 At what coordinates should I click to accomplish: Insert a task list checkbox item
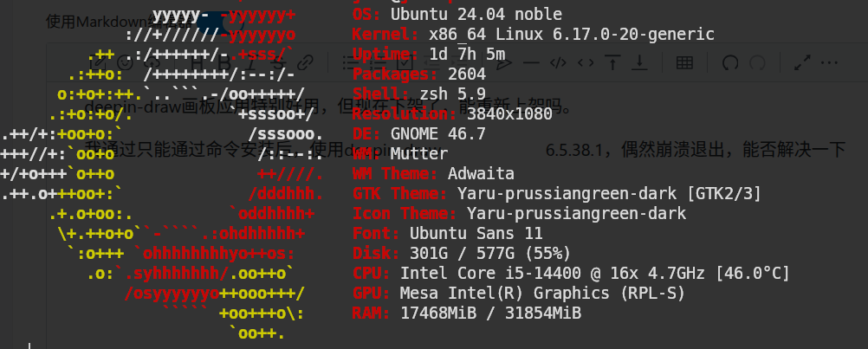coord(405,63)
